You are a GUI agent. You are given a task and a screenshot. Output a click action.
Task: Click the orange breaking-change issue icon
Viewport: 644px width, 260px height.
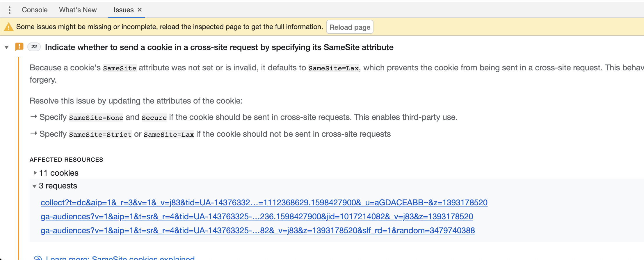(x=19, y=47)
